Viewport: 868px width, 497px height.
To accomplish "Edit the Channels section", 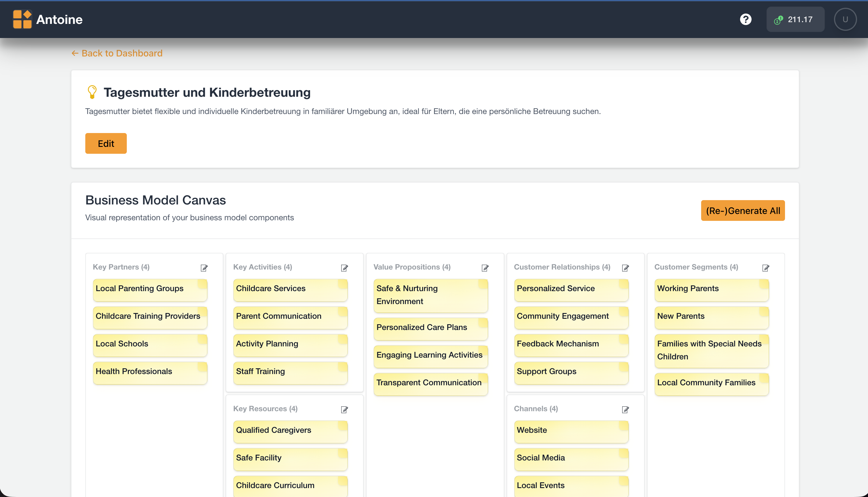I will click(625, 410).
